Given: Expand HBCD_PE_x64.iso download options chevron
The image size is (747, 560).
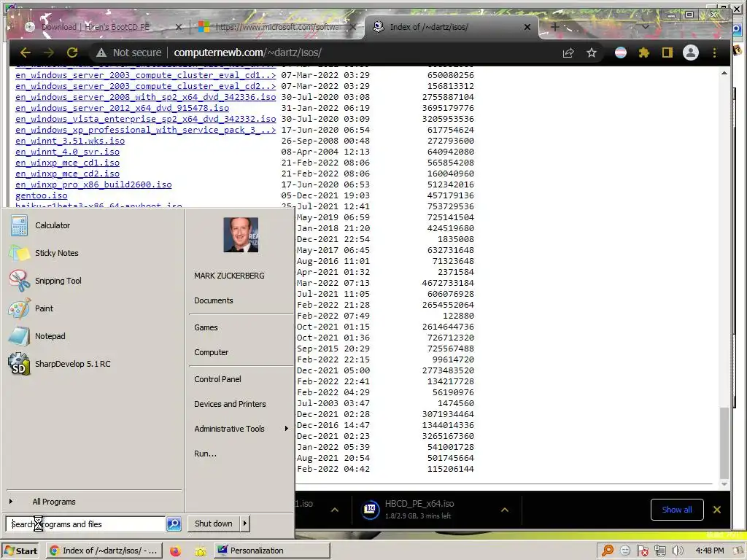Looking at the screenshot, I should click(x=505, y=510).
